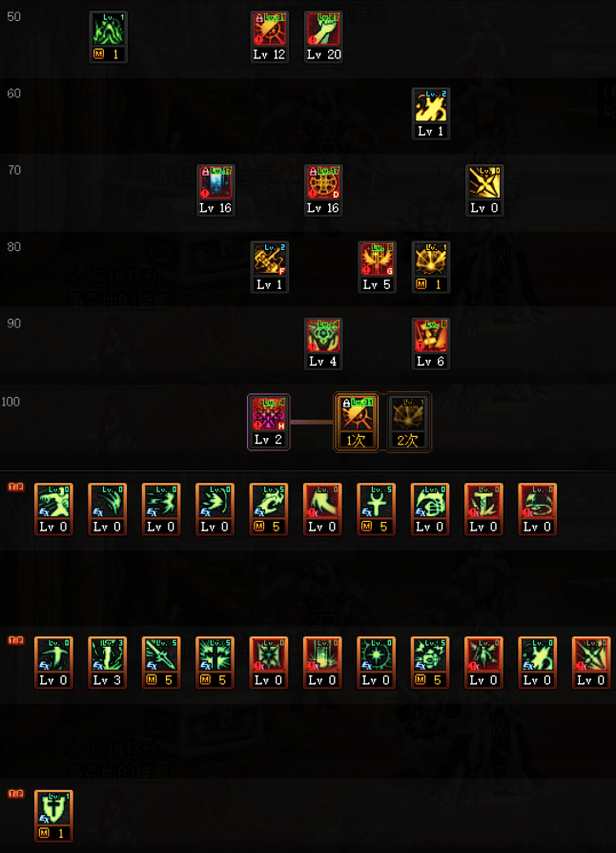Pick the yellow crossed-slash Lv 0 skill in row 70
This screenshot has height=853, width=616.
pos(484,190)
